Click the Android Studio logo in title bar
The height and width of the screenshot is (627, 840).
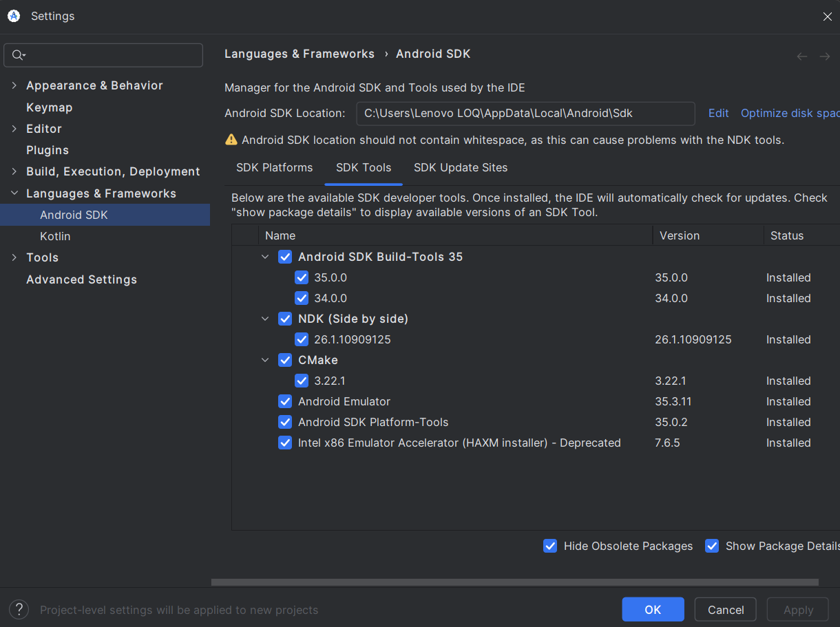[x=14, y=16]
